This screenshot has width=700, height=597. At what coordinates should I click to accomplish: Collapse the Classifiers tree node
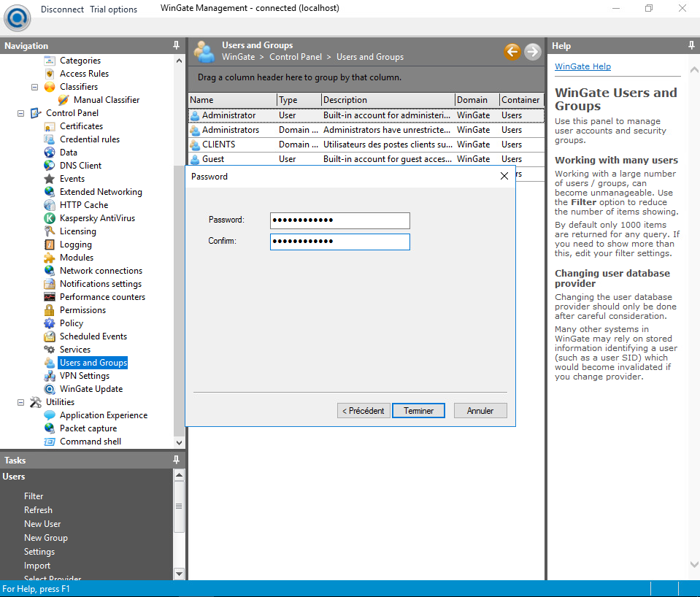[34, 87]
